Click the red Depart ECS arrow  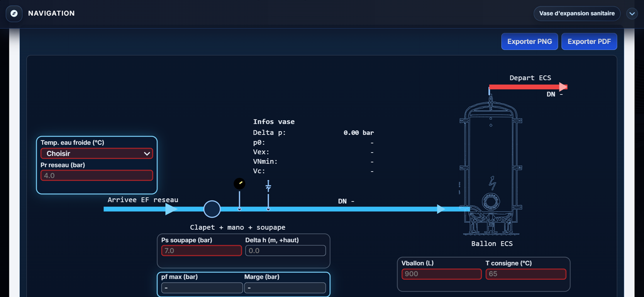528,87
